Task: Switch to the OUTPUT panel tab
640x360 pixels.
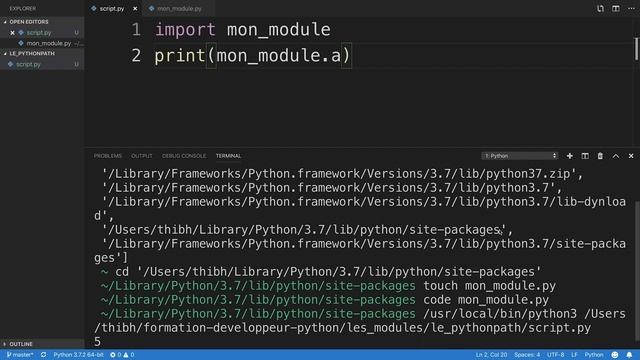Action: point(142,156)
